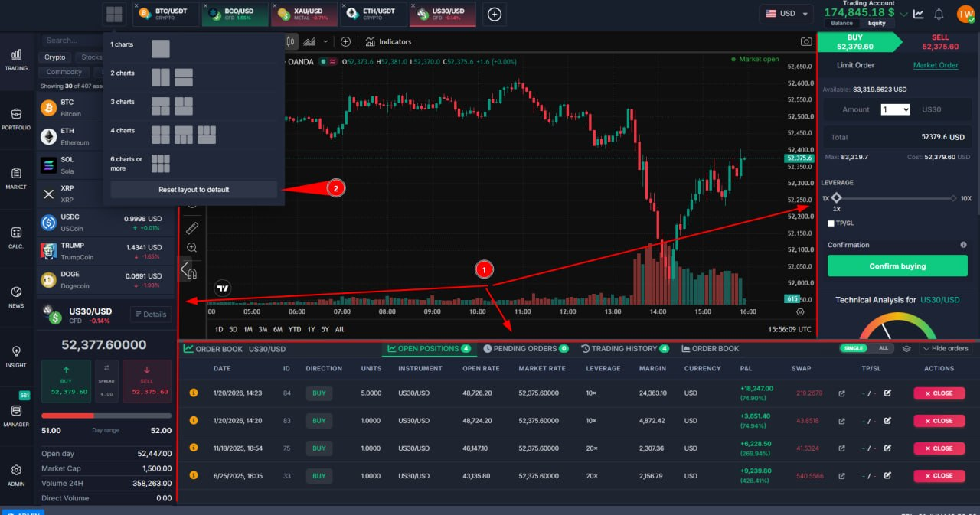Add a new instrument tab with plus icon
The image size is (980, 515).
(495, 14)
